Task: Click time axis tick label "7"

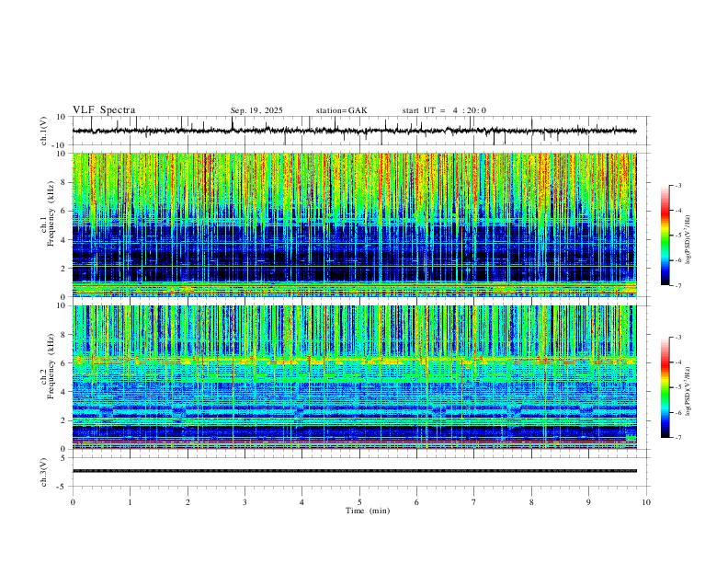Action: tap(474, 502)
